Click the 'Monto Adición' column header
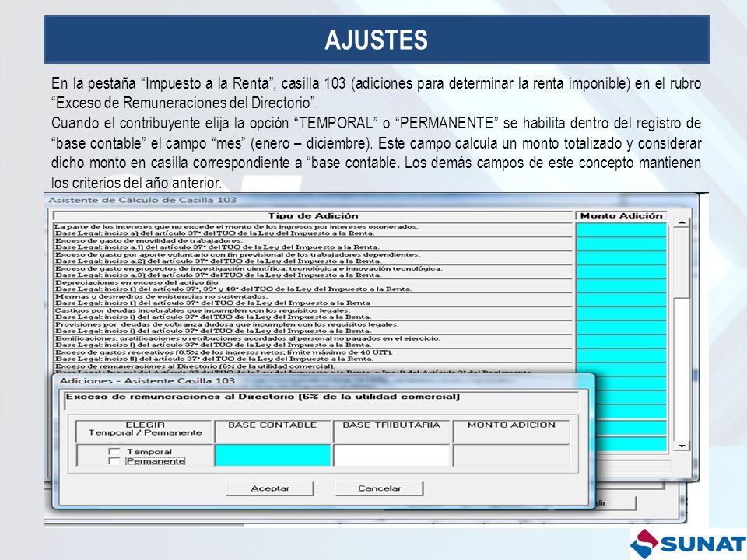Image resolution: width=747 pixels, height=560 pixels. [x=621, y=215]
